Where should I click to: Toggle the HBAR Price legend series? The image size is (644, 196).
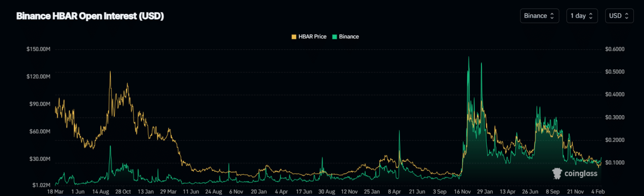pyautogui.click(x=312, y=37)
